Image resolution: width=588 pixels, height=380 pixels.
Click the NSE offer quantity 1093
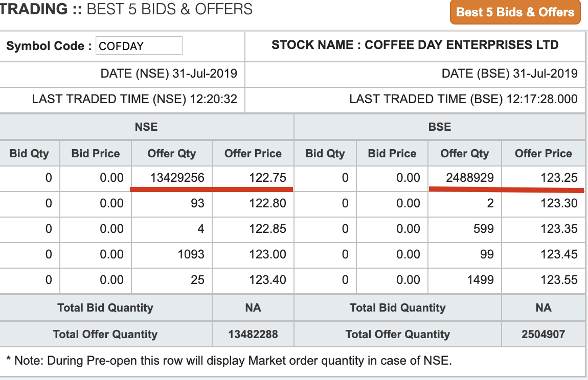point(191,254)
